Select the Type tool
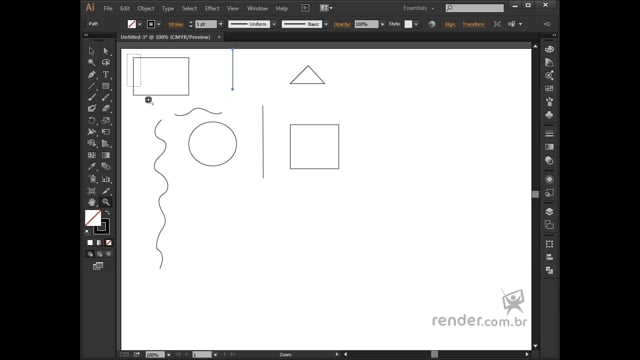 106,74
